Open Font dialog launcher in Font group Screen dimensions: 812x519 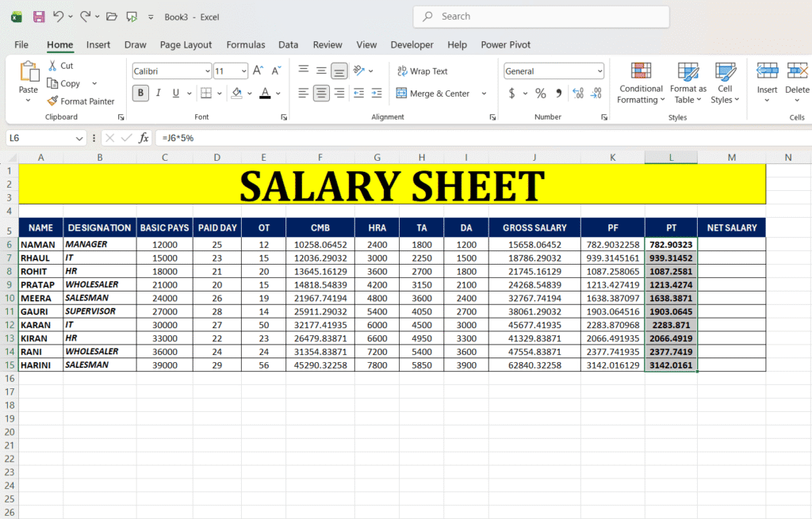[x=284, y=117]
